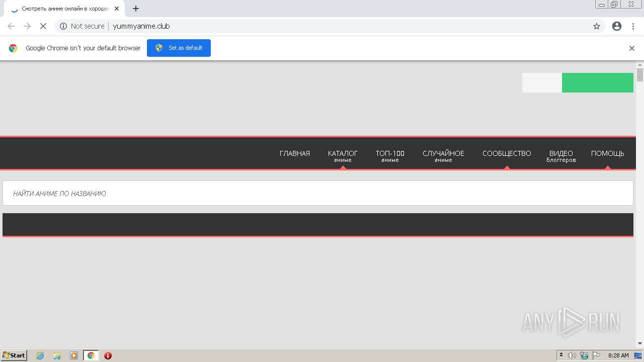The height and width of the screenshot is (362, 644).
Task: Open the СЛУЧАЙНОЕ аниме menu item
Action: pyautogui.click(x=443, y=156)
